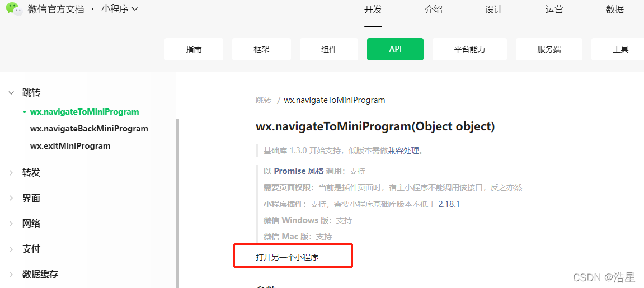Click wx.navigateToMiniProgram breadcrumb text
This screenshot has height=288, width=644.
(x=335, y=100)
